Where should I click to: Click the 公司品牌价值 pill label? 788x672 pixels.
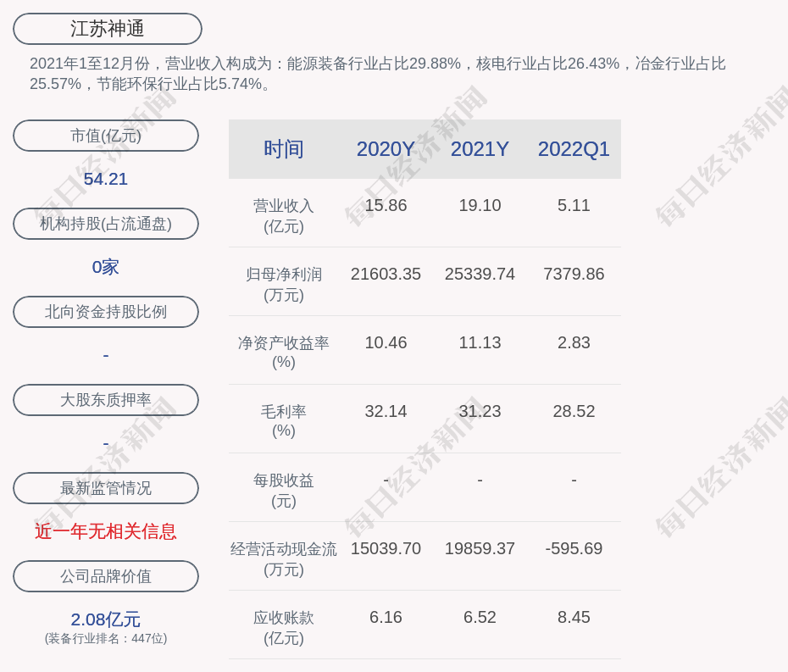point(106,576)
